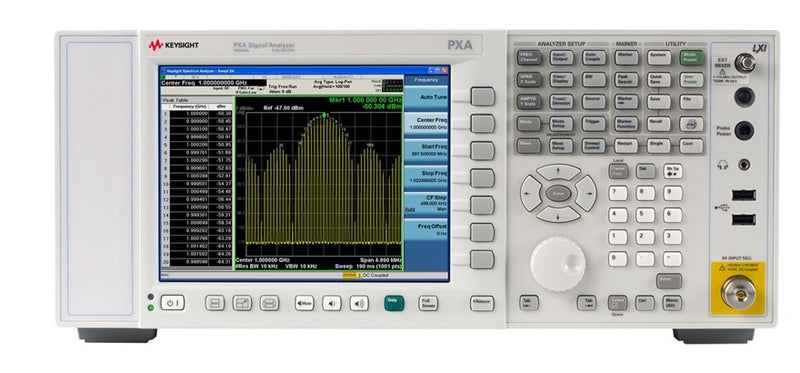The width and height of the screenshot is (800, 373).
Task: Tap the FREQ Channel key
Action: [529, 57]
